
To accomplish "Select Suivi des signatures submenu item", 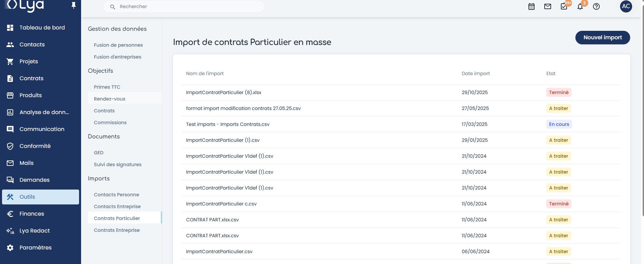I will (x=118, y=164).
